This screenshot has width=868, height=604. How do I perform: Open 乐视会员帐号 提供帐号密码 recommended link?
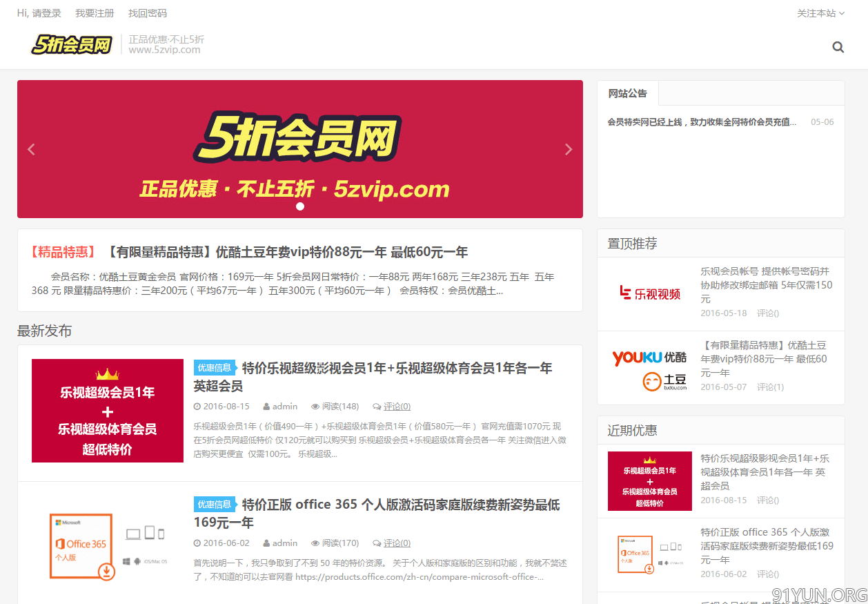[x=767, y=285]
